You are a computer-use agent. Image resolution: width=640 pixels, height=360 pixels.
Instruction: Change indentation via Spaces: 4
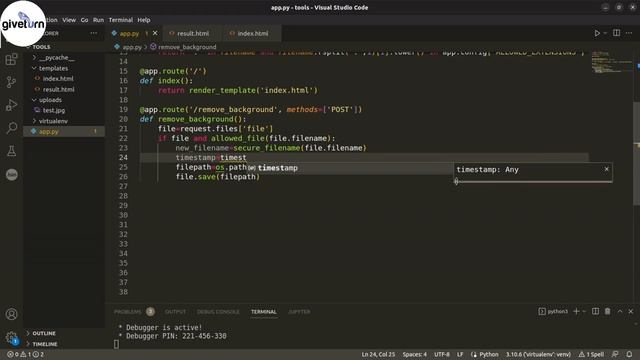(414, 354)
